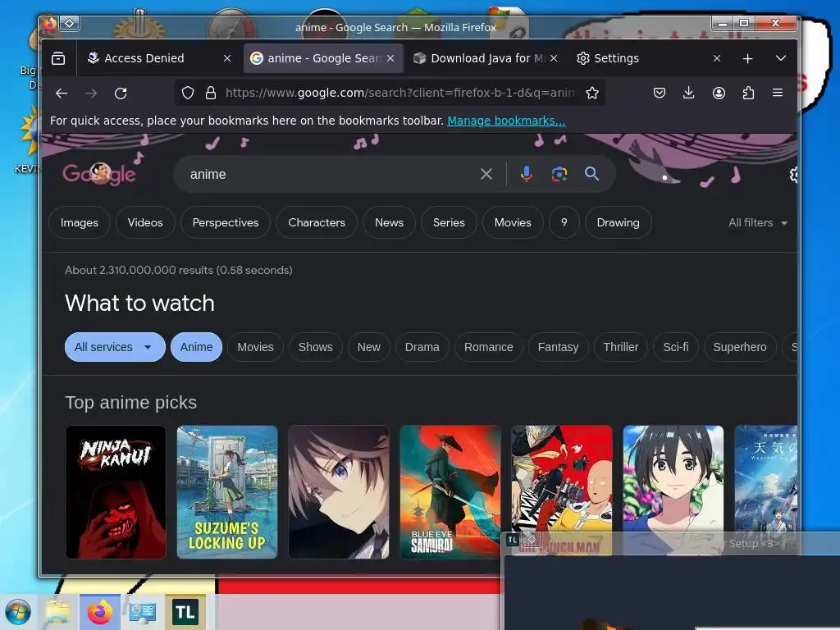Open a new tab with the plus icon
The width and height of the screenshot is (840, 630).
[x=748, y=58]
